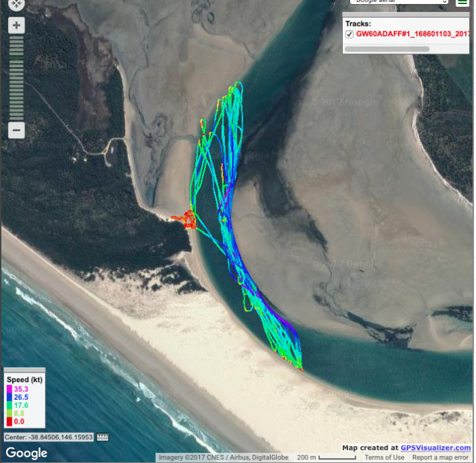Open the green hamburger menu icon
The image size is (476, 463).
pos(462,3)
